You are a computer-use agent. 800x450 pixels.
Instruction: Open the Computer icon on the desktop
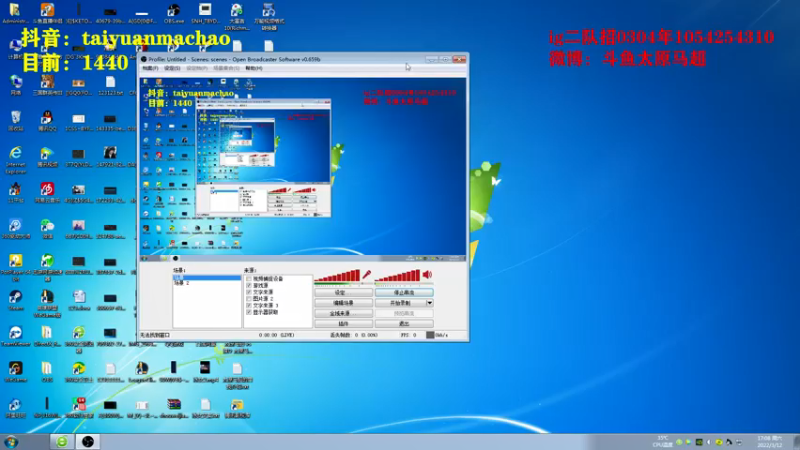pyautogui.click(x=15, y=48)
